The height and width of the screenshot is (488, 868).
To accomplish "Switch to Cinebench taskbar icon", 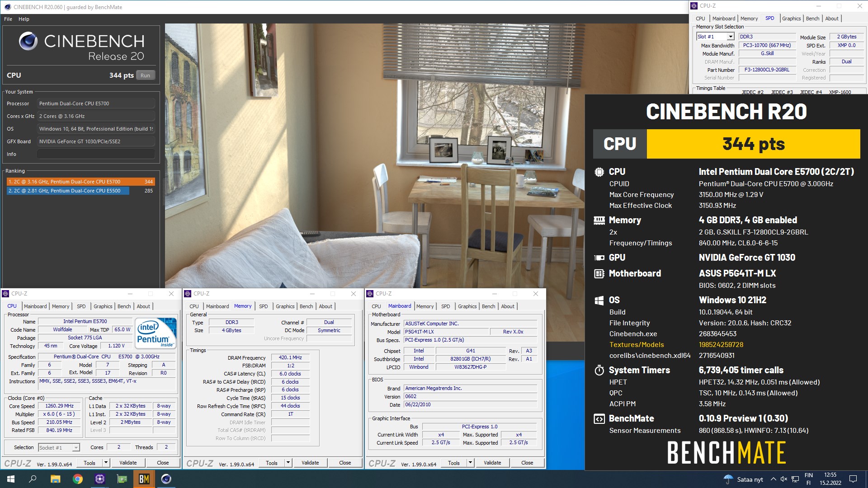I will [x=166, y=479].
